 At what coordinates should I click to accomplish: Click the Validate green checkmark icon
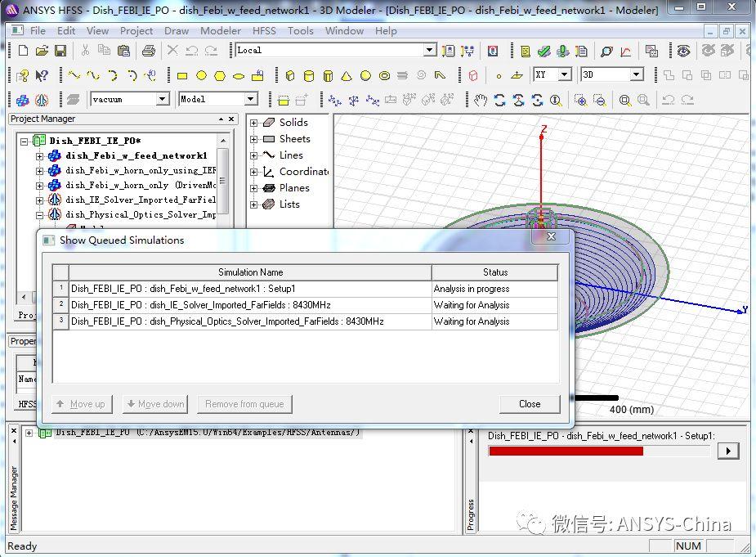(x=544, y=51)
